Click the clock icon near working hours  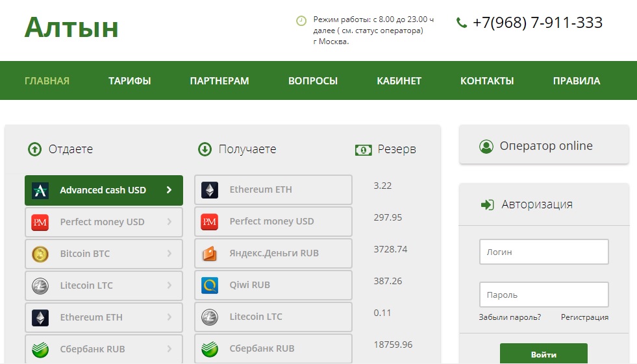(x=301, y=21)
